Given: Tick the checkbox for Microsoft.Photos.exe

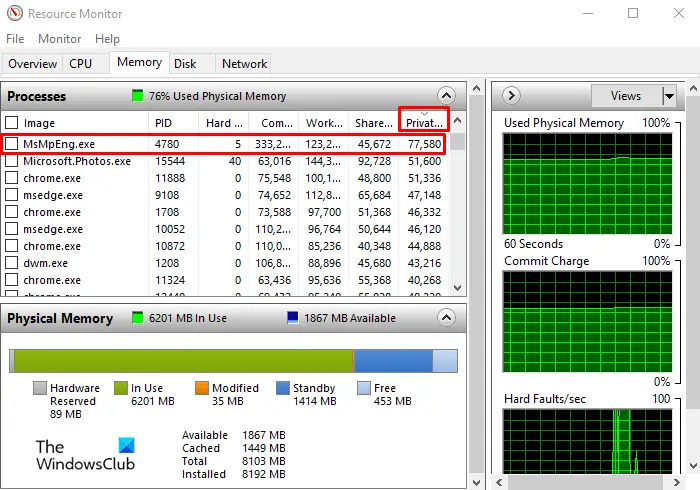Looking at the screenshot, I should pos(12,161).
